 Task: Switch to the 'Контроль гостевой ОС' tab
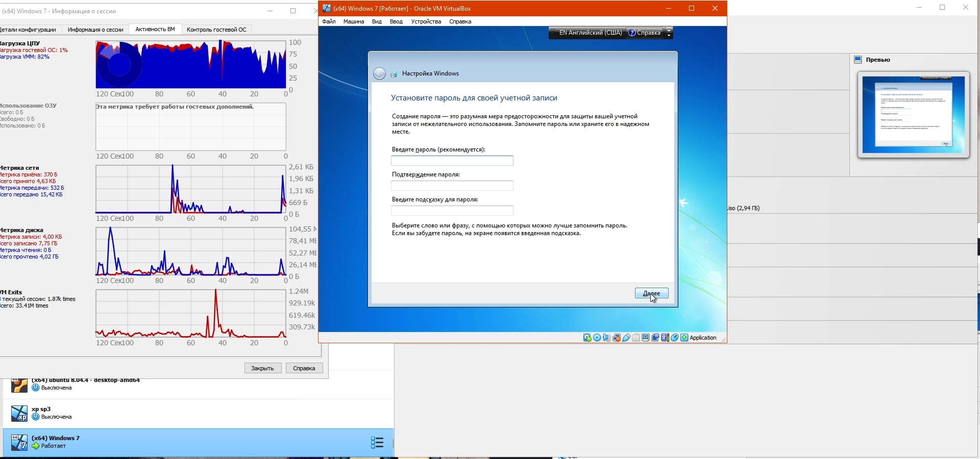[x=216, y=30]
